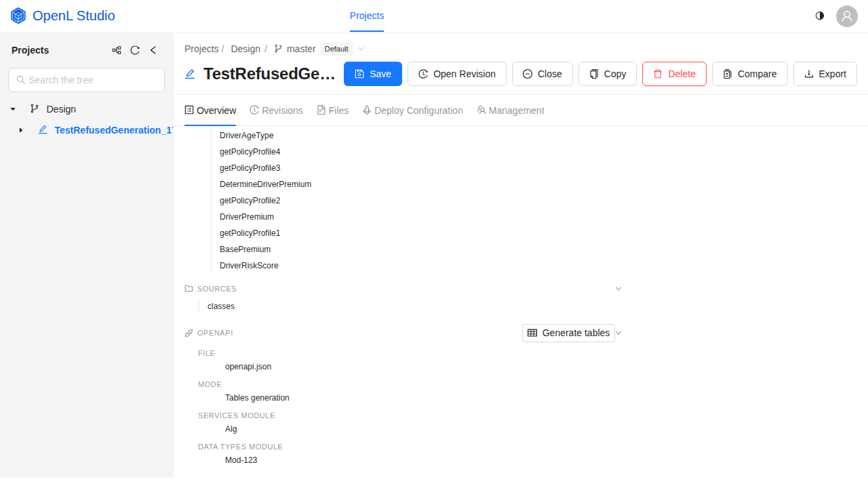
Task: Select the getPolicyProfile4 module
Action: click(x=250, y=152)
